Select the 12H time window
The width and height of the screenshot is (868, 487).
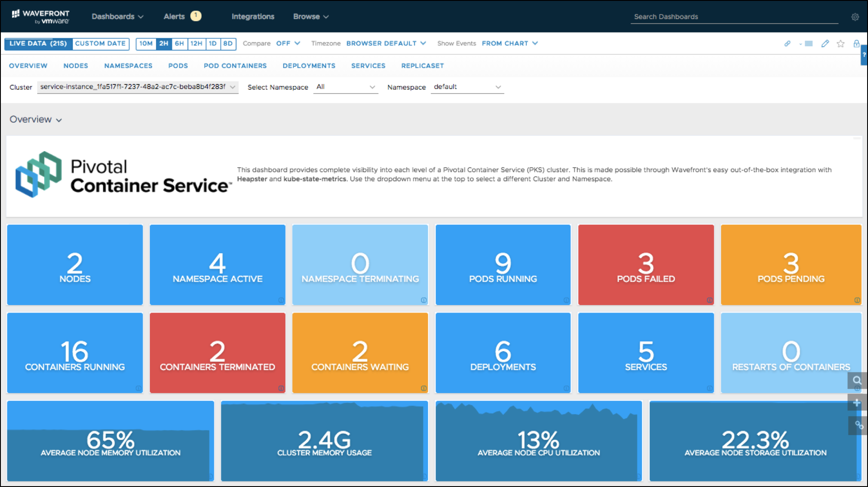tap(196, 44)
